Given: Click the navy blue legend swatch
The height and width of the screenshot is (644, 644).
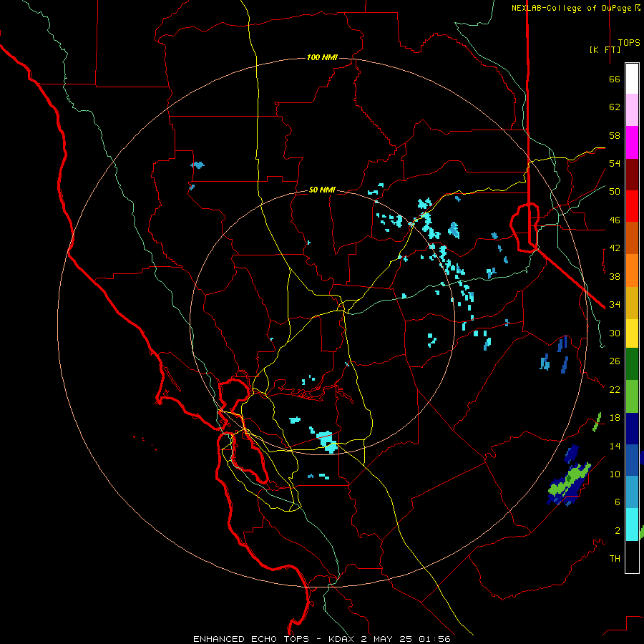Looking at the screenshot, I should coord(632,429).
